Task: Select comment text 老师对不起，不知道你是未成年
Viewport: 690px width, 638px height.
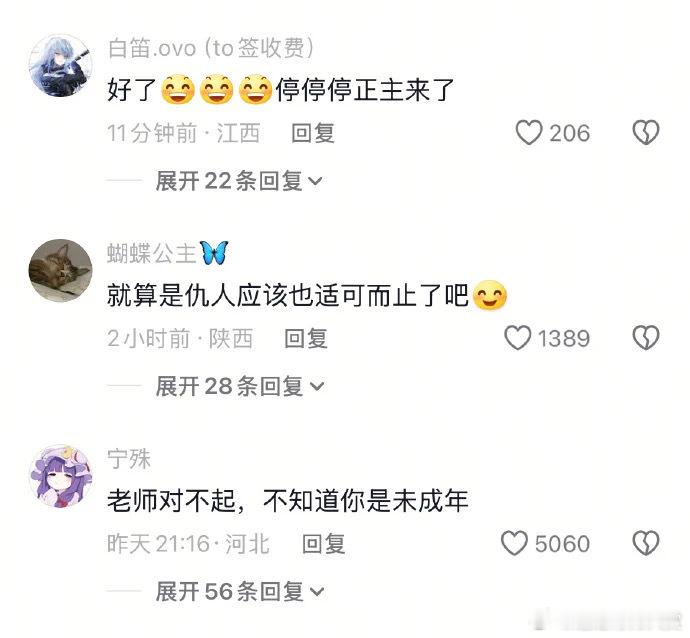Action: (287, 501)
